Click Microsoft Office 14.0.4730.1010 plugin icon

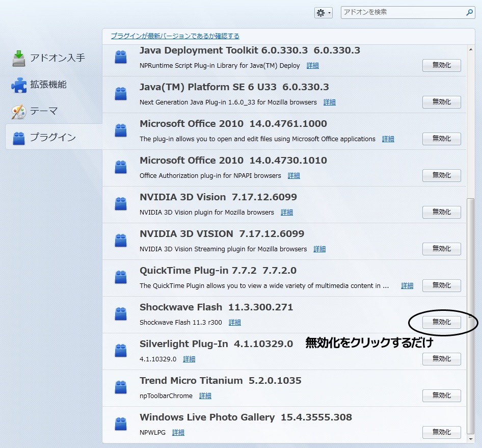120,167
